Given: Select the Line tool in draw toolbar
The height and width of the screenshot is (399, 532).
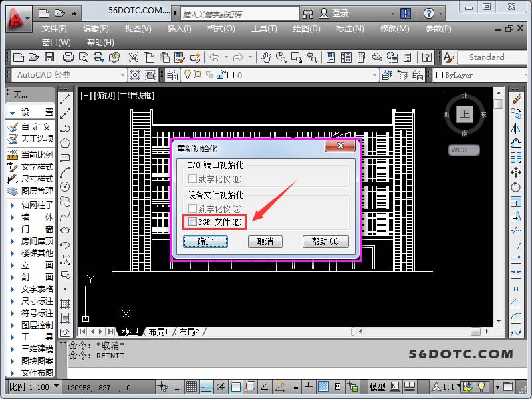Looking at the screenshot, I should (65, 99).
